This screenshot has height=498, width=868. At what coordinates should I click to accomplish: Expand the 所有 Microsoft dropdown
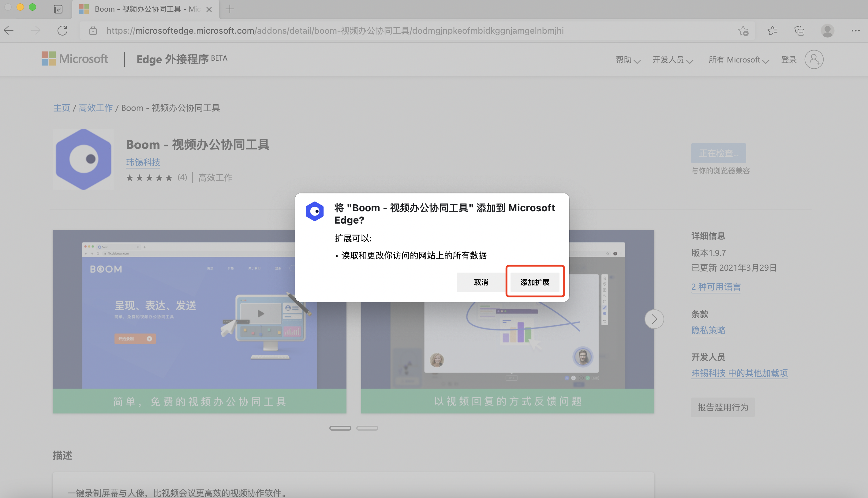click(739, 60)
